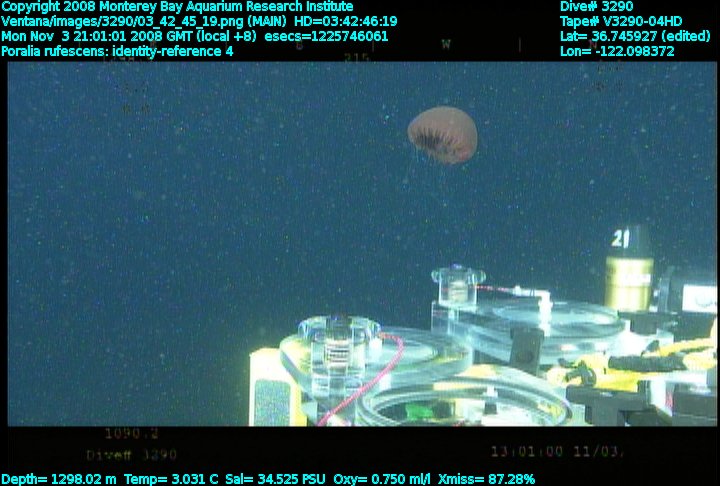This screenshot has height=486, width=720.
Task: Select the species label 'Poralia rufescens: identity-reference 4'
Action: 117,51
